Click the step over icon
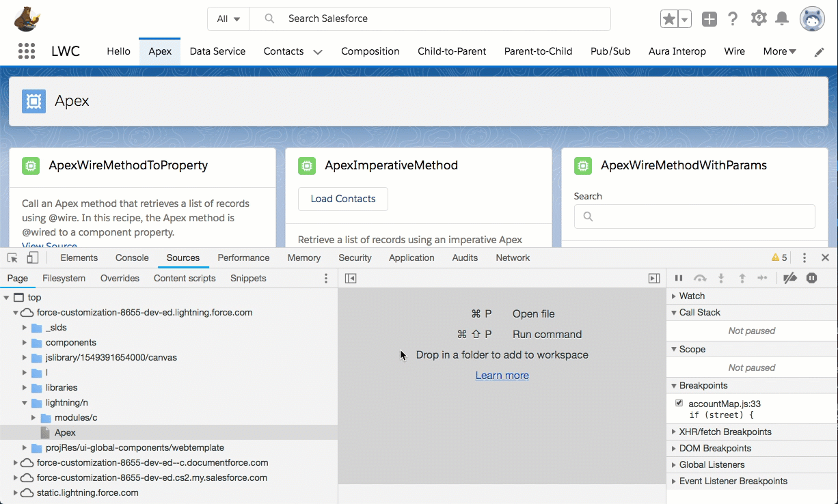838x504 pixels. [700, 278]
